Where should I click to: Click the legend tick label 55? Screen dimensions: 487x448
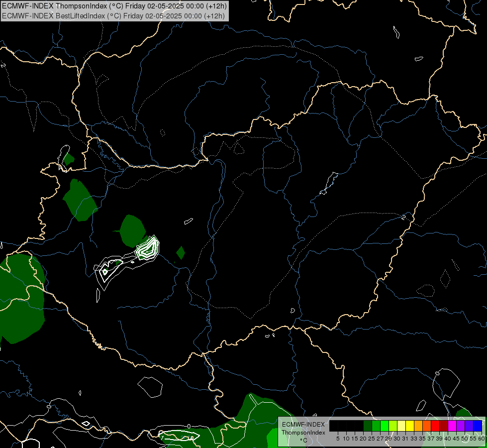click(474, 439)
